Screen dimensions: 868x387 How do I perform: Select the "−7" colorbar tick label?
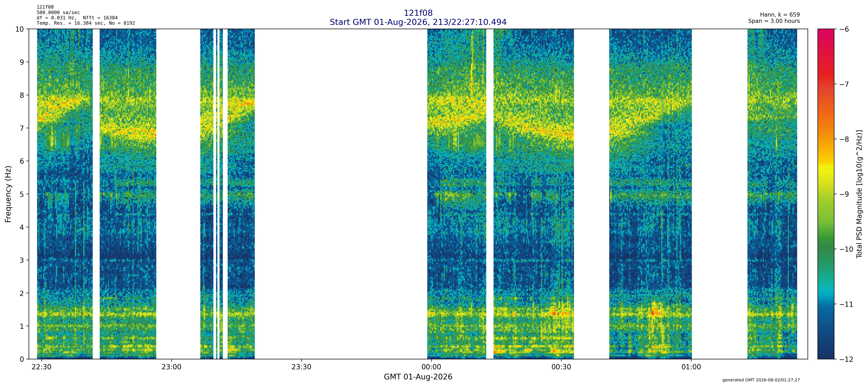point(844,84)
